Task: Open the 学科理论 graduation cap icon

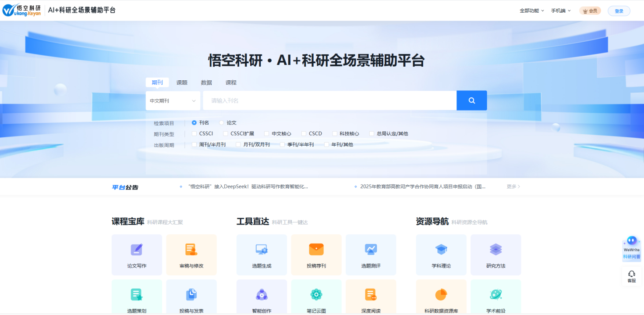Action: 441,250
